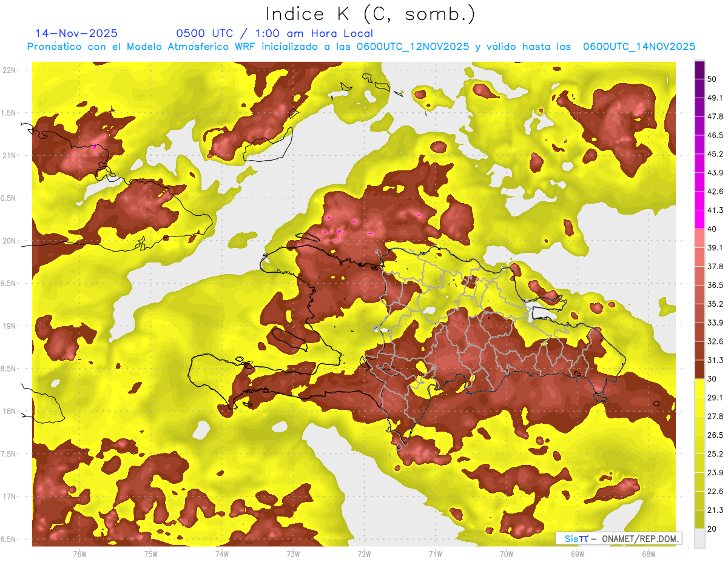Click the '36.5' color bar label
This screenshot has width=728, height=562.
715,285
